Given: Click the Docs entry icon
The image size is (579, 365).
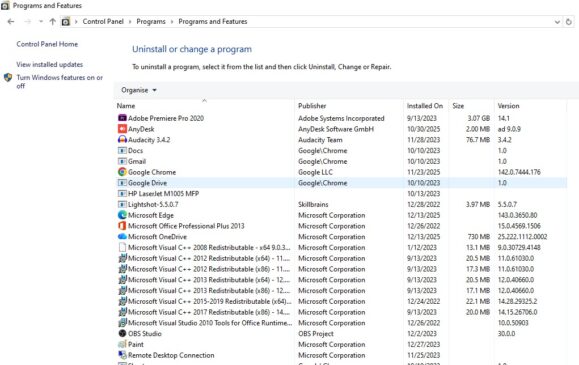Looking at the screenshot, I should pyautogui.click(x=122, y=150).
